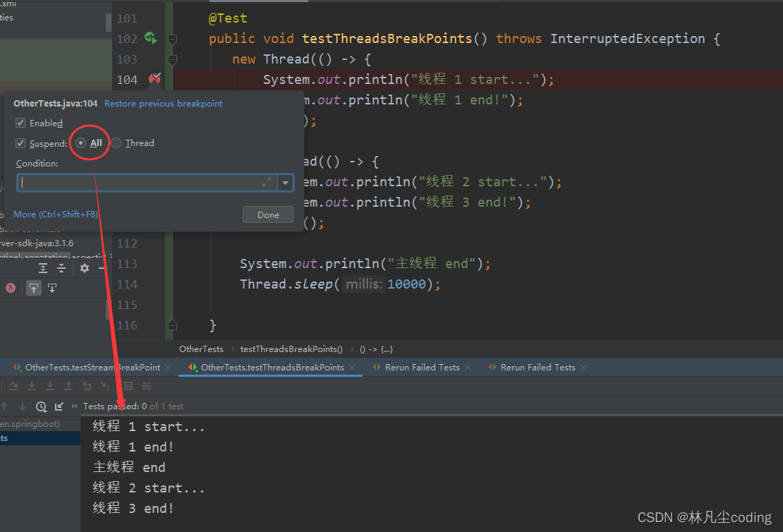Expand the condition field via diagonal arrows icon
The image size is (783, 532).
click(x=267, y=182)
